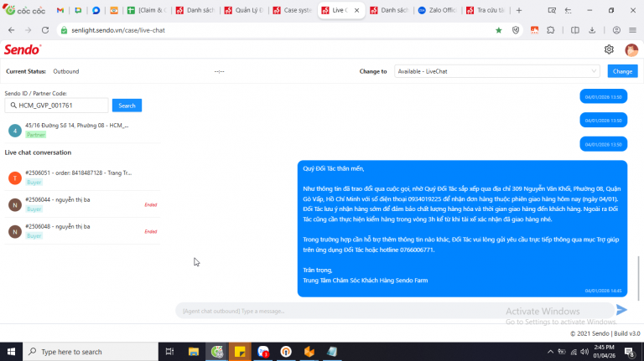
Task: Click the Sendo ID partner code field
Action: pyautogui.click(x=57, y=106)
